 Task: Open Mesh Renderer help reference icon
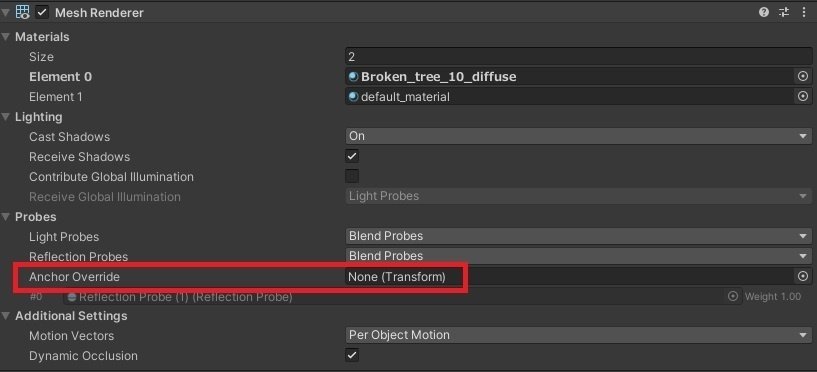coord(764,12)
